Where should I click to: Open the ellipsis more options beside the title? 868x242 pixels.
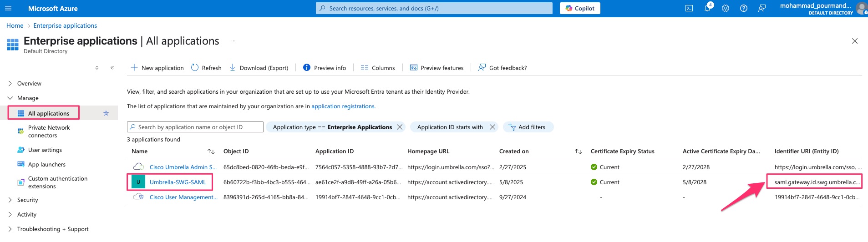234,41
